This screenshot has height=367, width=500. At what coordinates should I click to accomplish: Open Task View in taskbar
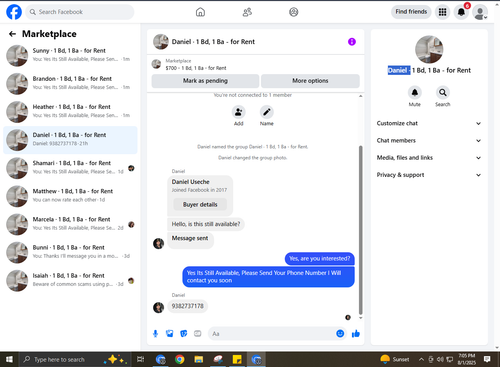click(x=141, y=359)
